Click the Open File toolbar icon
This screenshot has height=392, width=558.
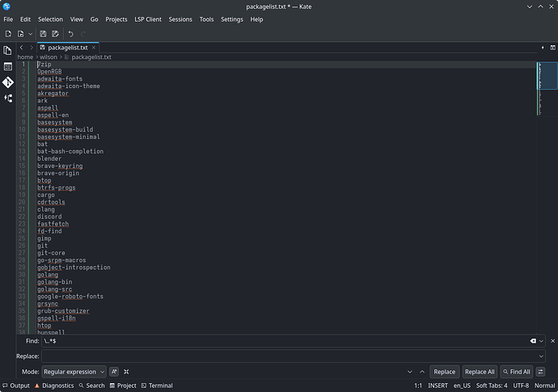pyautogui.click(x=21, y=34)
